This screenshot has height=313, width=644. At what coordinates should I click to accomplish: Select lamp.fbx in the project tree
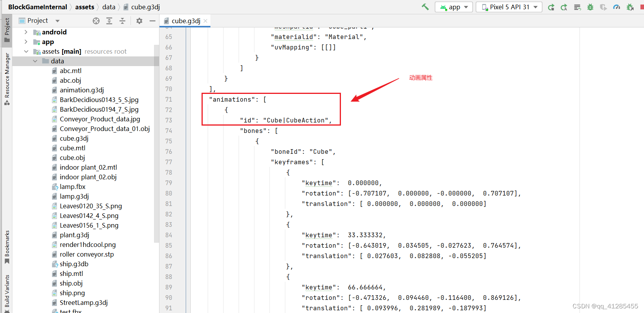pyautogui.click(x=73, y=187)
